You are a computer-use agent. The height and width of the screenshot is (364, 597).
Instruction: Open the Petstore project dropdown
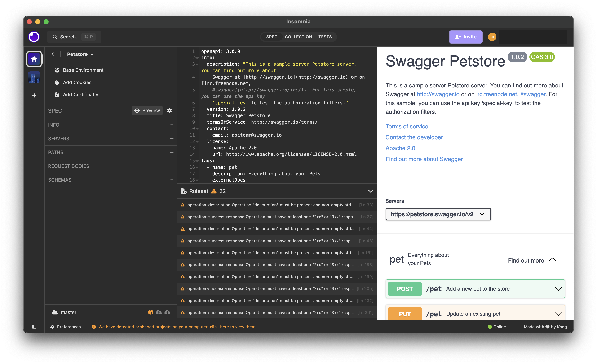80,54
